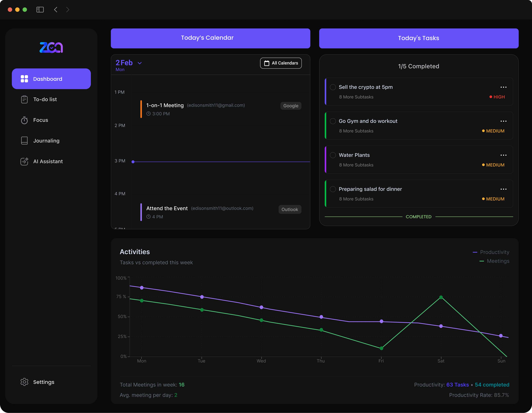
Task: Click the Fri Meetings data point
Action: [381, 348]
